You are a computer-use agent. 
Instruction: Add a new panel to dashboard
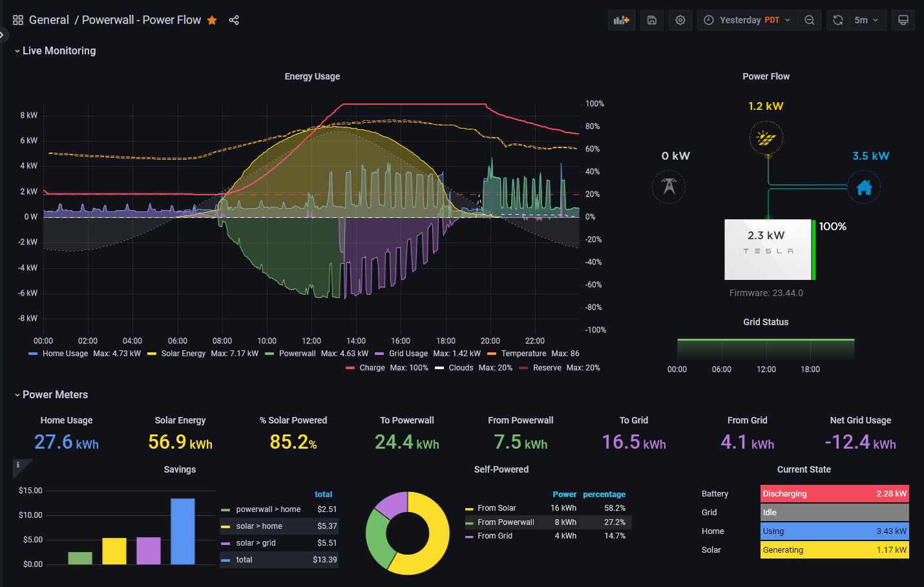click(x=622, y=20)
